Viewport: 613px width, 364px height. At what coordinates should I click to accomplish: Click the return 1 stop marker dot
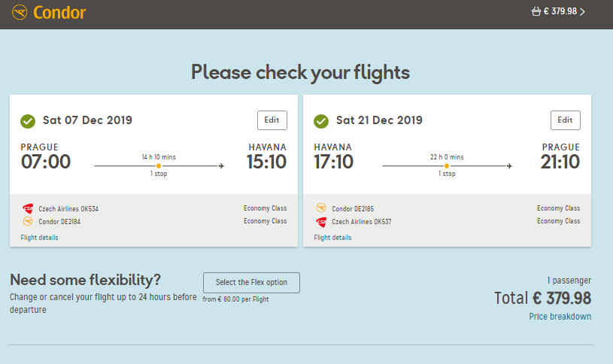pyautogui.click(x=447, y=165)
